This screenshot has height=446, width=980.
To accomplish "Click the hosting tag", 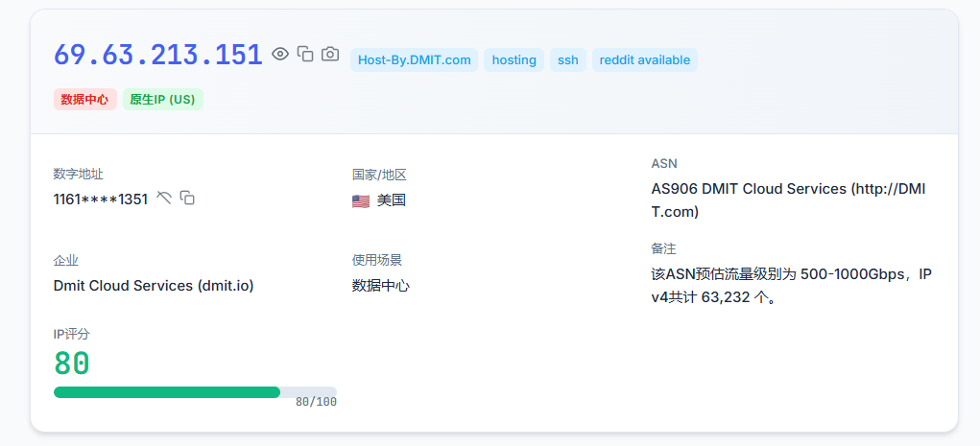I will [514, 60].
